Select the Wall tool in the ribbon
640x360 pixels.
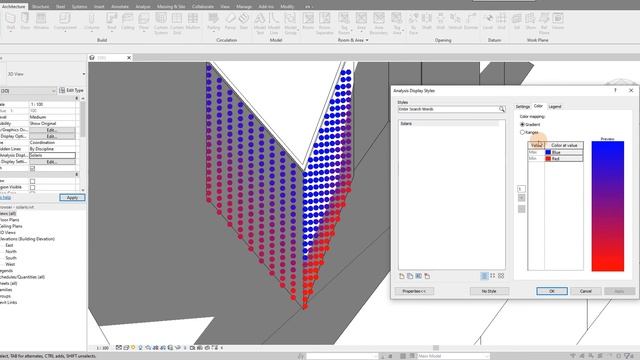[11, 21]
